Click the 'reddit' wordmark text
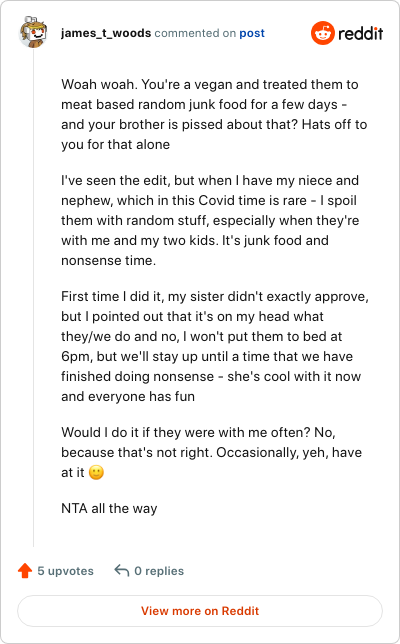The image size is (400, 644). [361, 33]
